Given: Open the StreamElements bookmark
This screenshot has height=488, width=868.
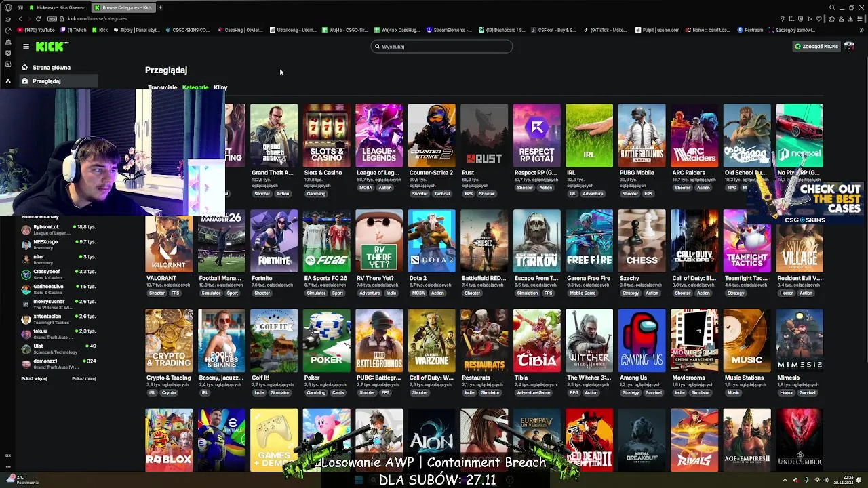Looking at the screenshot, I should click(449, 30).
